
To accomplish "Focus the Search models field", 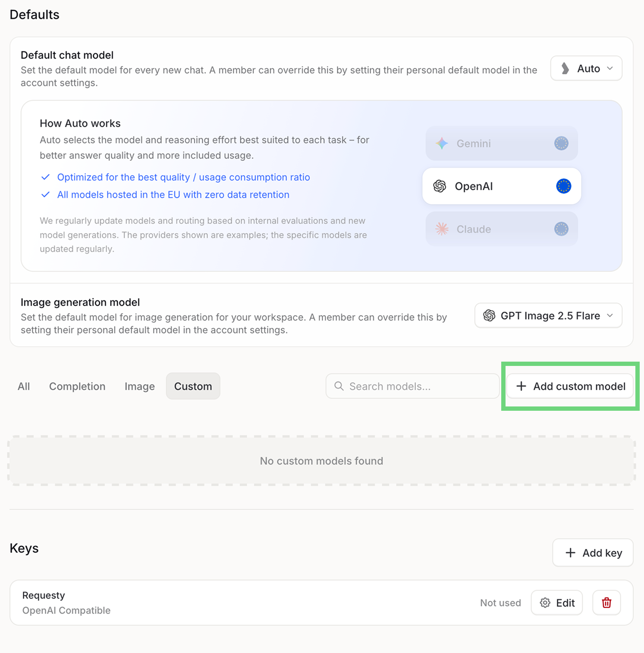I will tap(412, 386).
